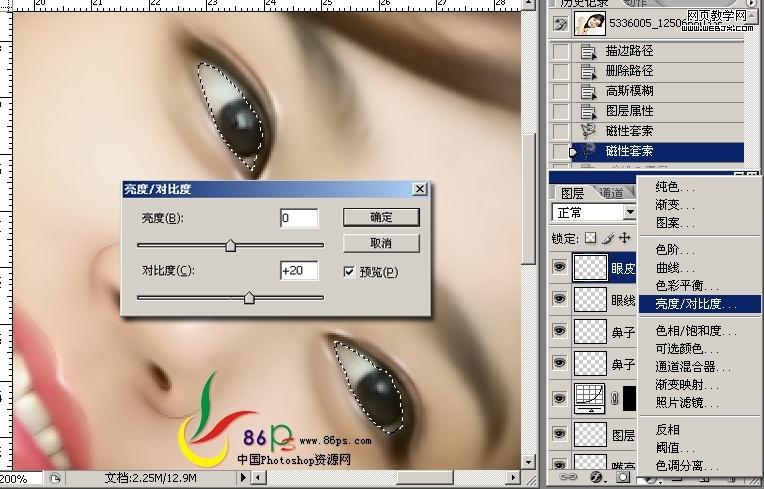This screenshot has width=764, height=489.
Task: Hide the 眼线 layer with its eye icon
Action: 559,299
